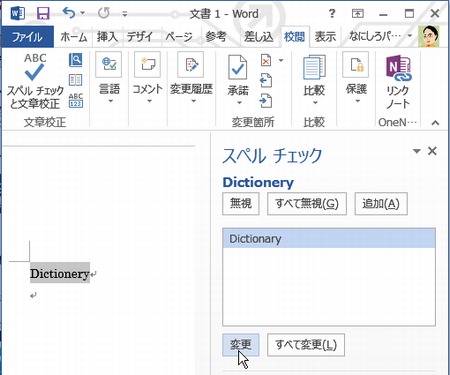Click the 承諾 accept change icon

238,68
